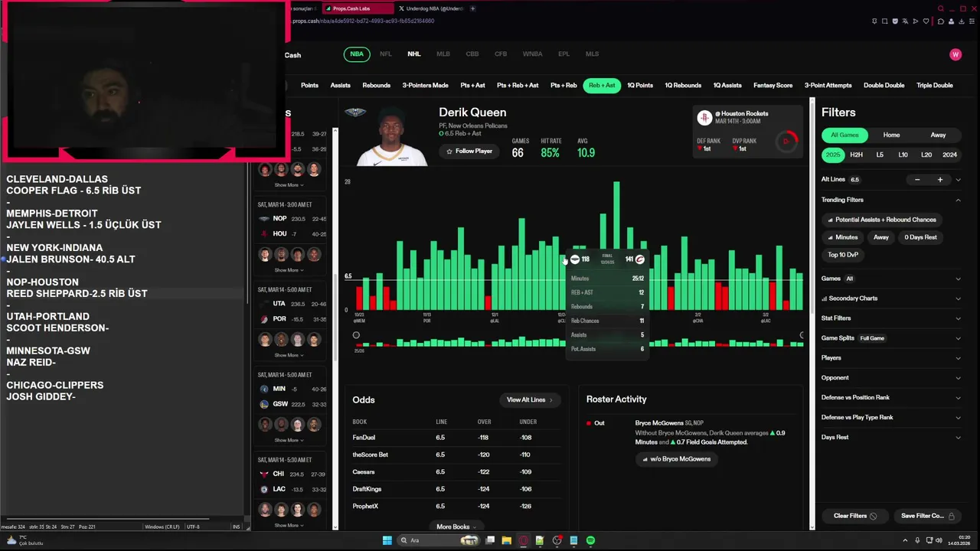Select the All Games filter
The height and width of the screenshot is (551, 980).
coord(844,135)
